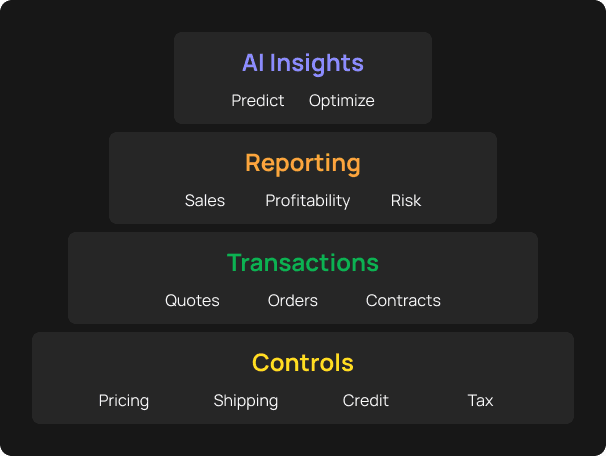The width and height of the screenshot is (606, 456).
Task: Select the Predict label
Action: [258, 101]
